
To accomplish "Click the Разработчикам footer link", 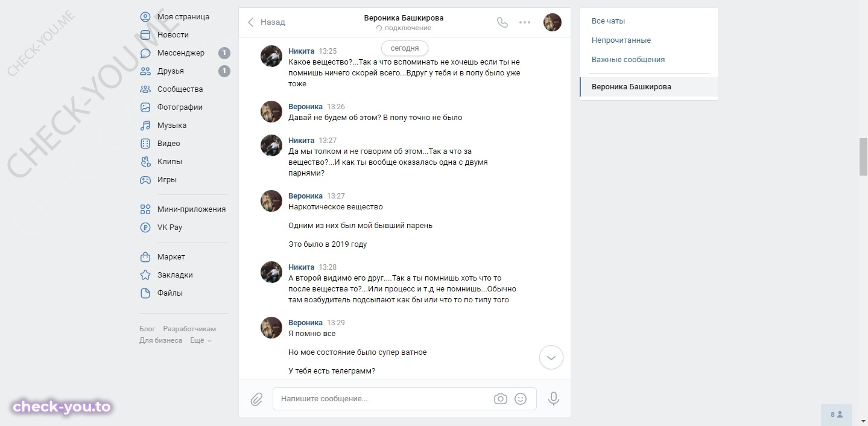I will click(189, 329).
